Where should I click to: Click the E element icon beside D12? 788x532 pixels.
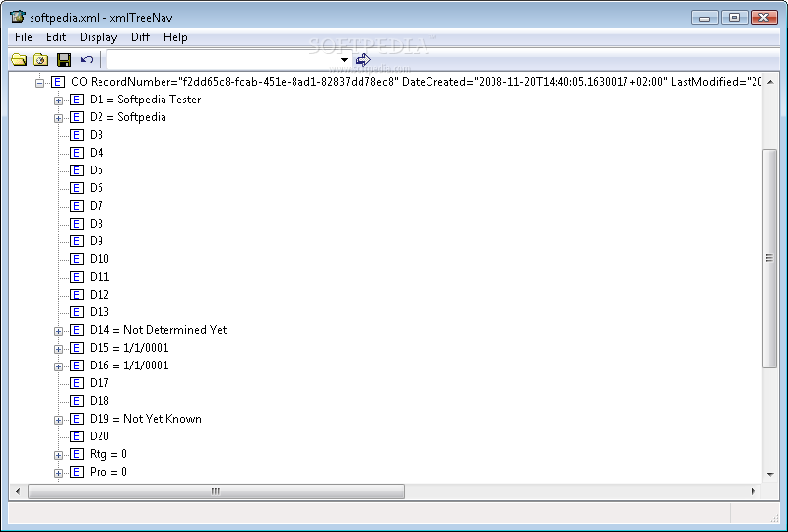click(77, 295)
